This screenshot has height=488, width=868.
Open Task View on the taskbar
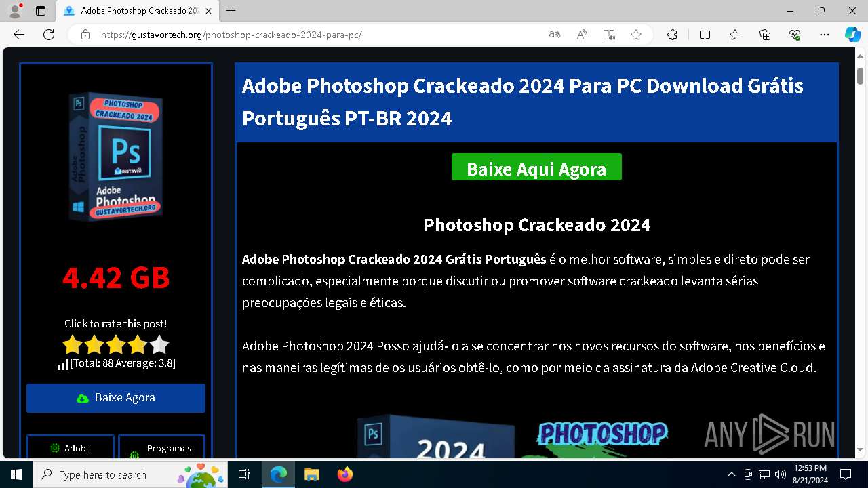coord(244,474)
